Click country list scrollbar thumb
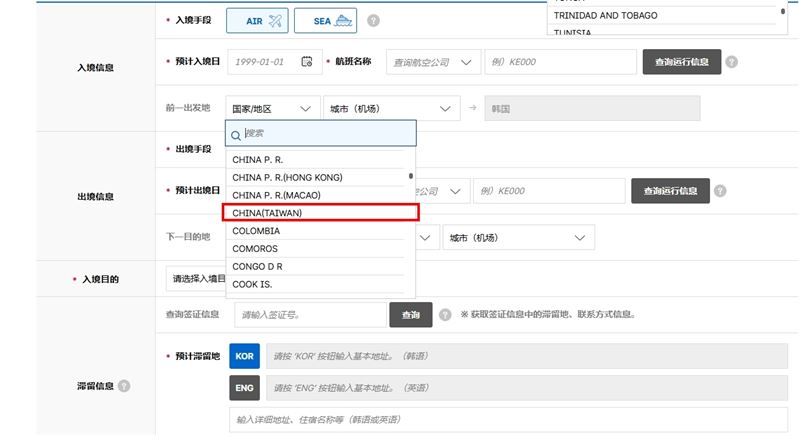This screenshot has width=800, height=436. [x=411, y=176]
